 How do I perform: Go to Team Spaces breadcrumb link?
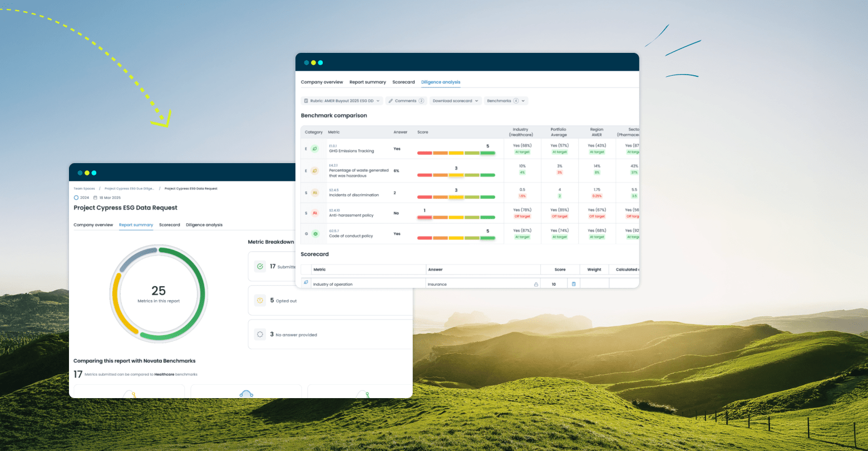[x=85, y=189]
